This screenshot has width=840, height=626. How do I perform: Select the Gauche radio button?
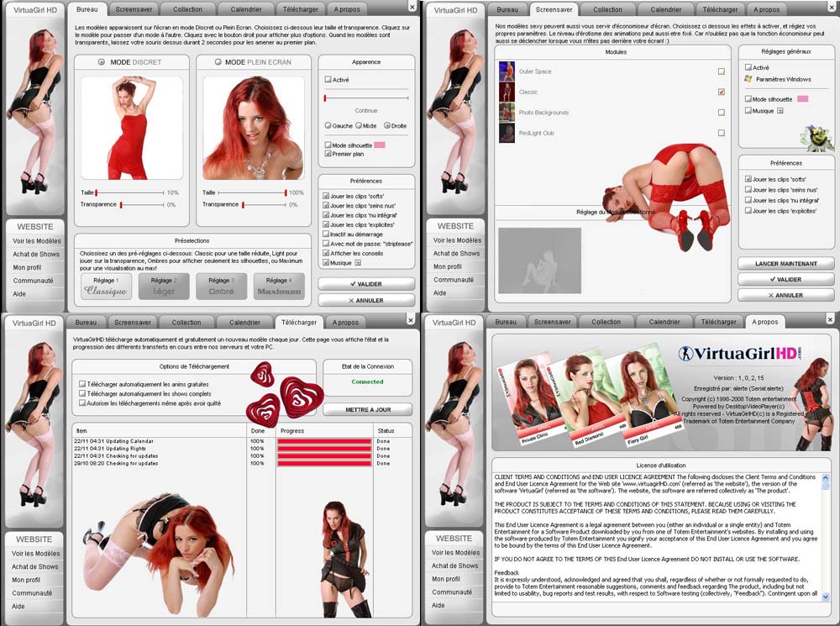[328, 126]
